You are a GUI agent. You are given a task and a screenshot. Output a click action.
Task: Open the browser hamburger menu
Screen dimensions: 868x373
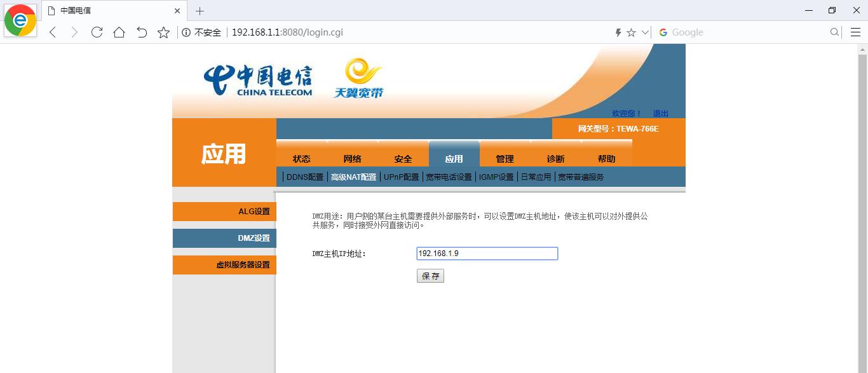point(855,32)
